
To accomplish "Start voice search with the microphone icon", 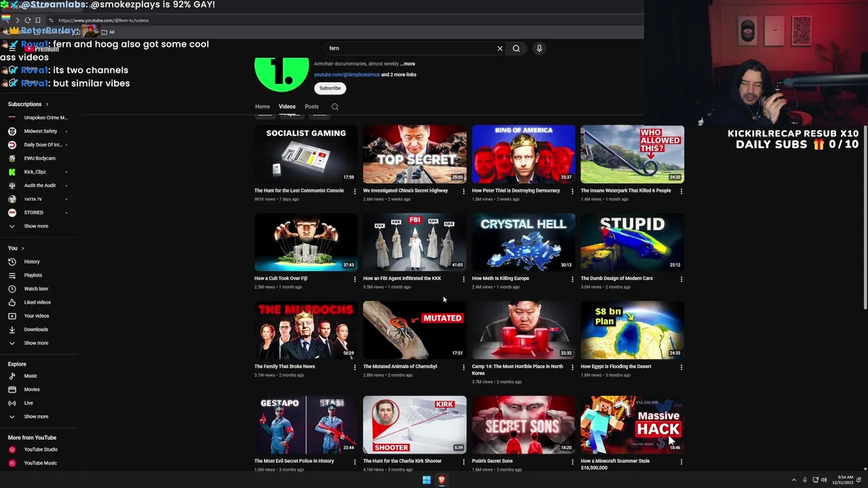I will (x=539, y=49).
